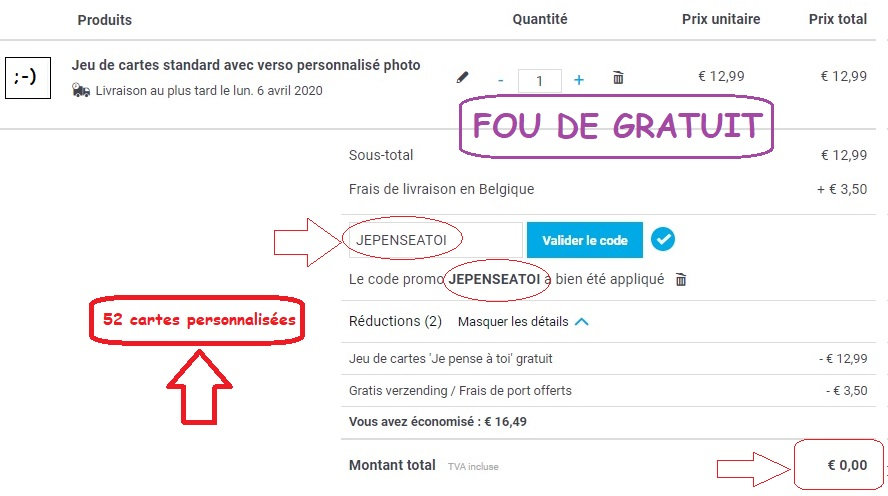888x496 pixels.
Task: Click the pencil edit icon for the product
Action: point(462,77)
